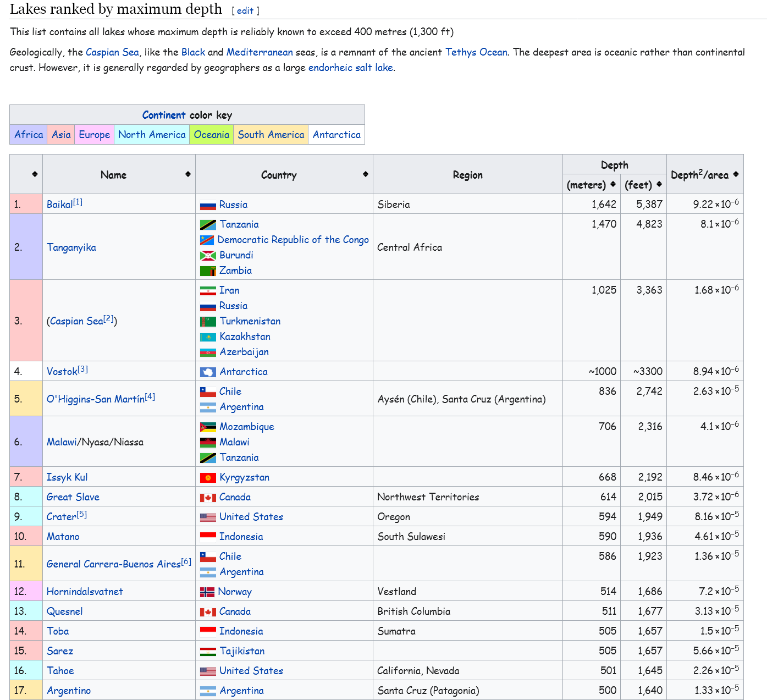Open the Mediterranean link
The image size is (767, 700).
tap(260, 52)
